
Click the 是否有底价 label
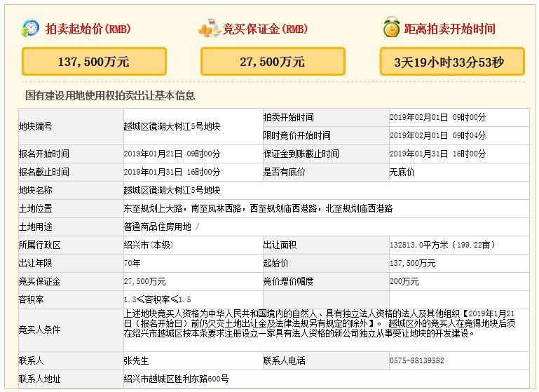tap(285, 172)
